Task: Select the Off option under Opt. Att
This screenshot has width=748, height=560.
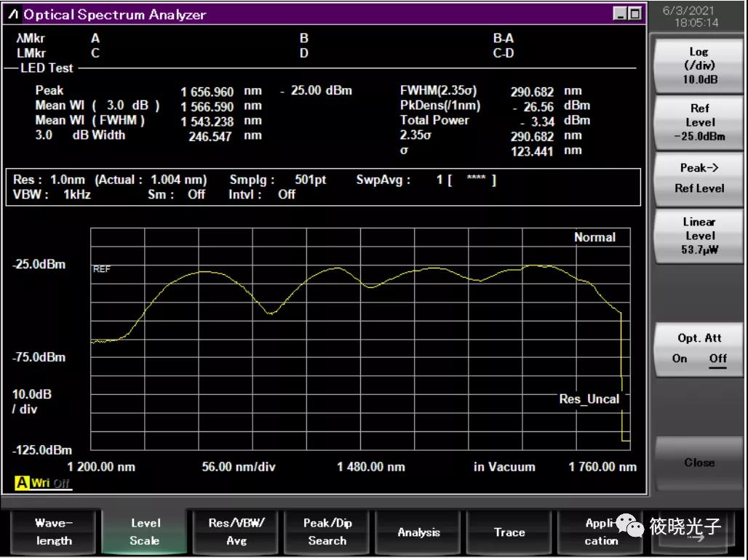Action: click(x=717, y=359)
